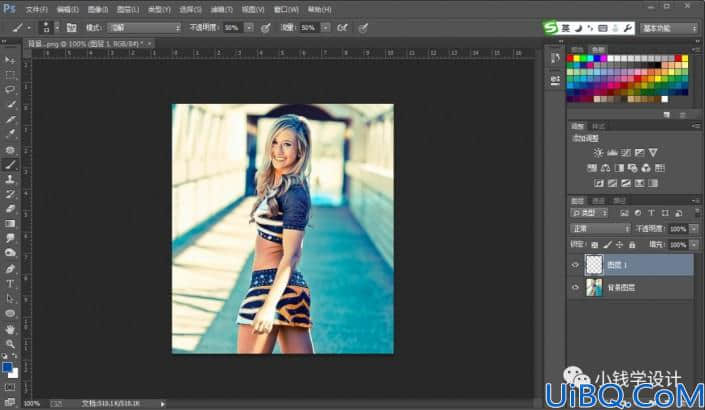Open the 文件(F) menu
705x410 pixels.
click(x=36, y=9)
